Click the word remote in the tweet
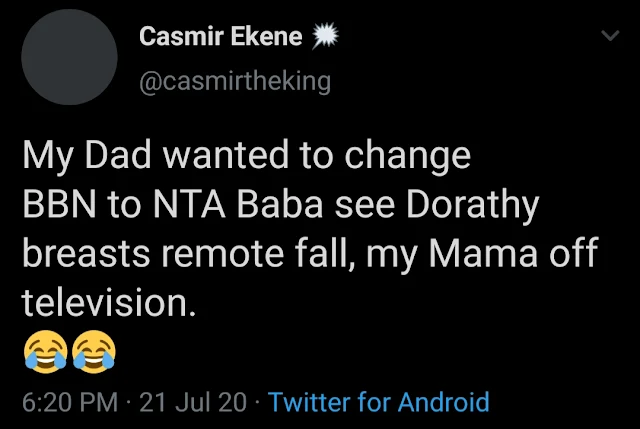 click(x=222, y=254)
